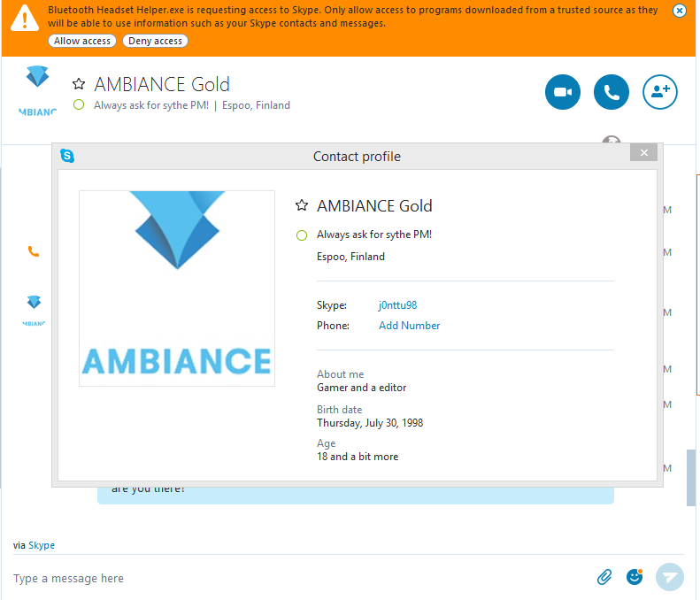Dismiss the orange Bluetooth access warning banner
Image resolution: width=700 pixels, height=600 pixels.
(679, 11)
